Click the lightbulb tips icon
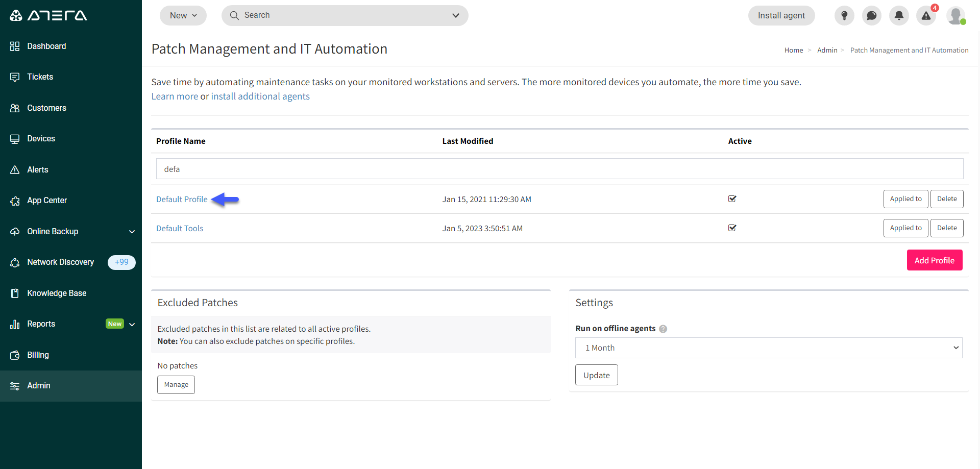Screen dimensions: 980x469 844,16
